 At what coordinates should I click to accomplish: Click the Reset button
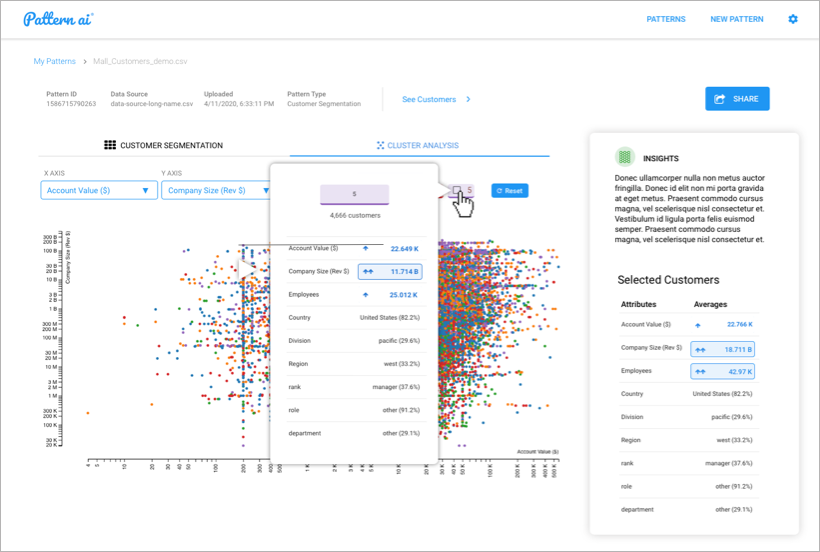509,190
